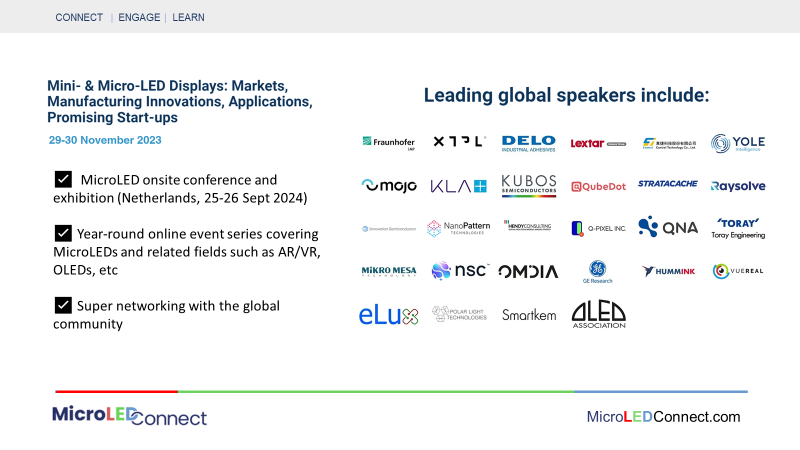
Task: Click the Innovation Semiconductor logo
Action: [389, 229]
